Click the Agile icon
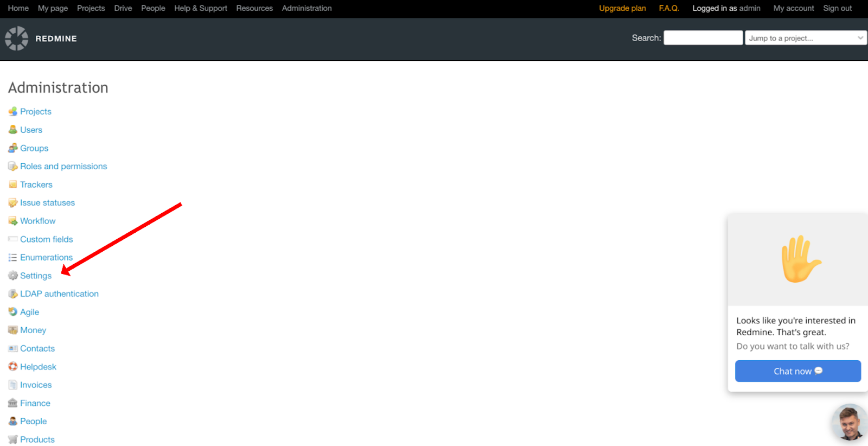This screenshot has height=446, width=868. click(13, 312)
